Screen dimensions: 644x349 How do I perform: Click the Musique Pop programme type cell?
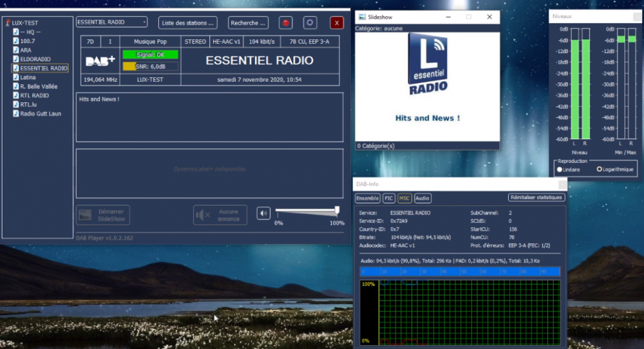(x=150, y=41)
